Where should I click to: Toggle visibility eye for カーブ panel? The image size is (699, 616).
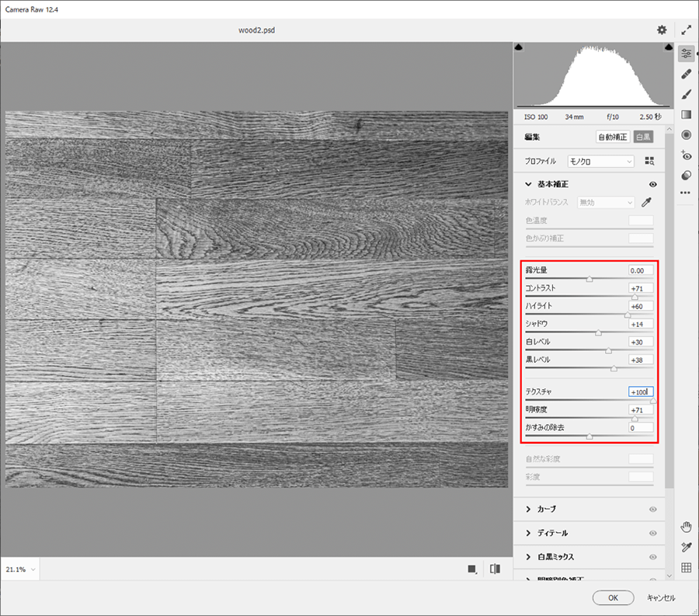pyautogui.click(x=653, y=510)
